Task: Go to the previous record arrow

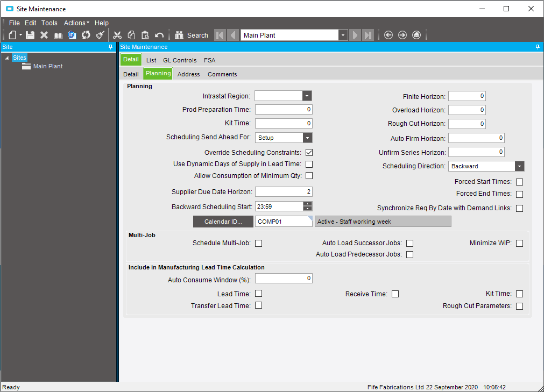Action: (233, 35)
